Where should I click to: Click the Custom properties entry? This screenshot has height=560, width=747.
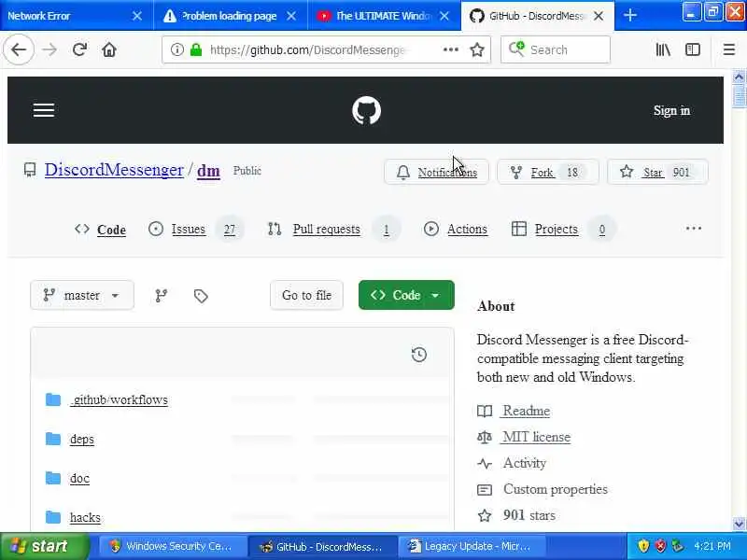(556, 489)
